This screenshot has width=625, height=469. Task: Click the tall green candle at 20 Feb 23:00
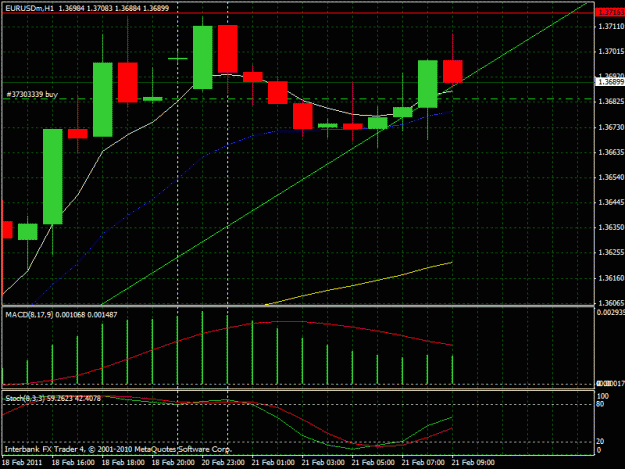point(203,57)
